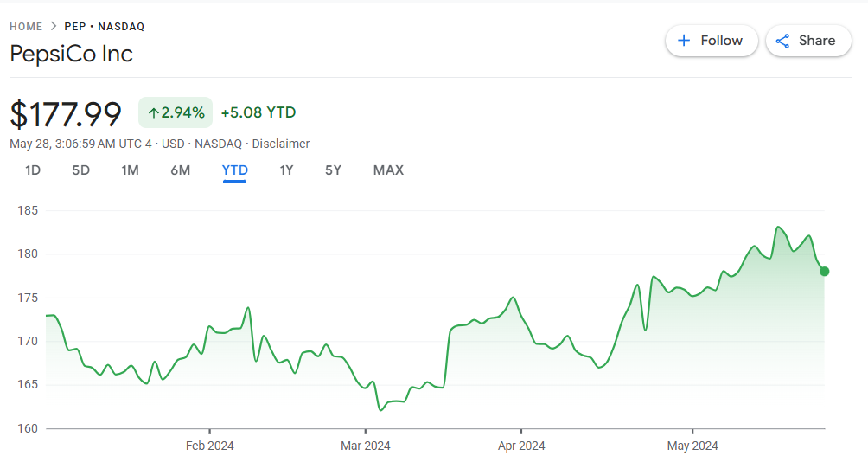View the 1Y price history

click(286, 170)
